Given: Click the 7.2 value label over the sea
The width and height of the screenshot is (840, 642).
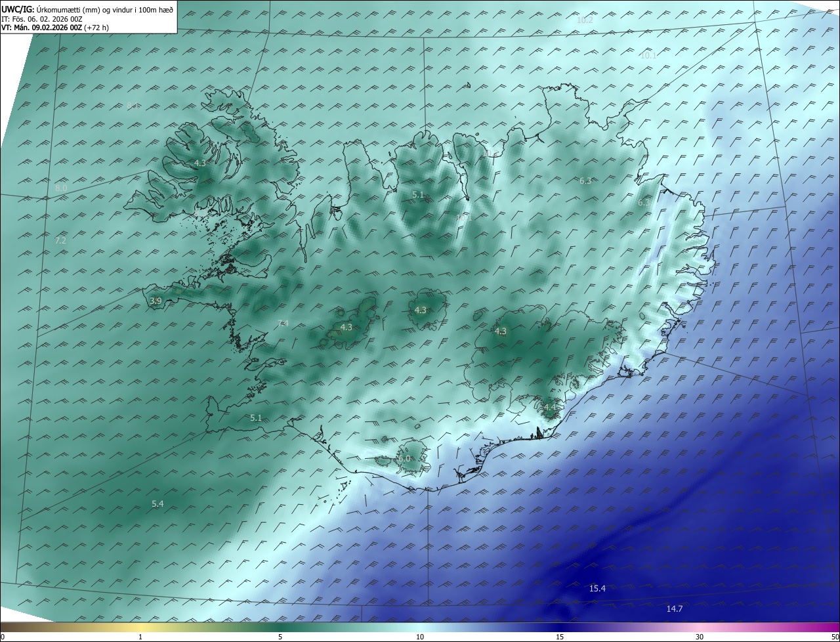Looking at the screenshot, I should (x=60, y=241).
